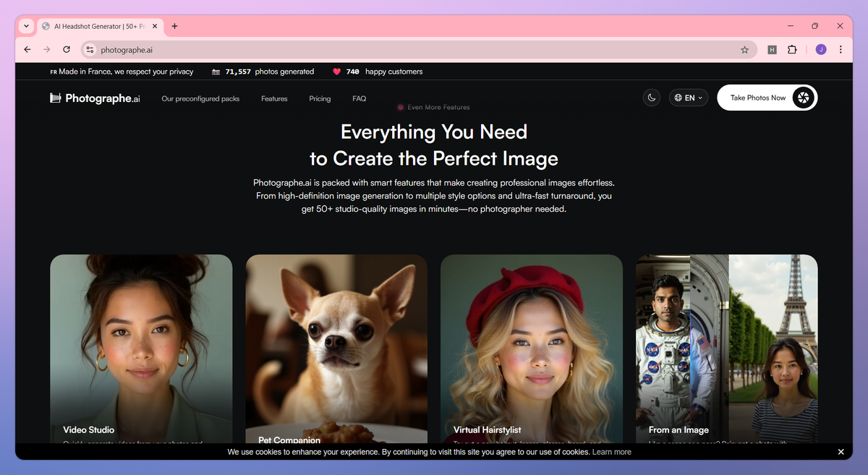Click the camera icon next to 71,557
Viewport: 868px width, 475px height.
pyautogui.click(x=216, y=72)
